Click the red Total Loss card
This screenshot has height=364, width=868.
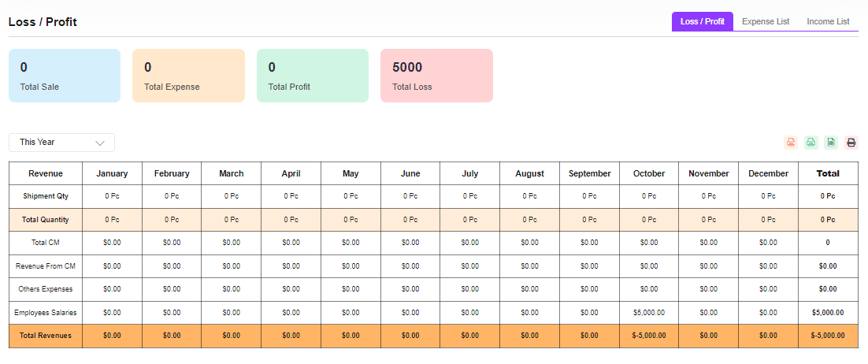pyautogui.click(x=436, y=76)
